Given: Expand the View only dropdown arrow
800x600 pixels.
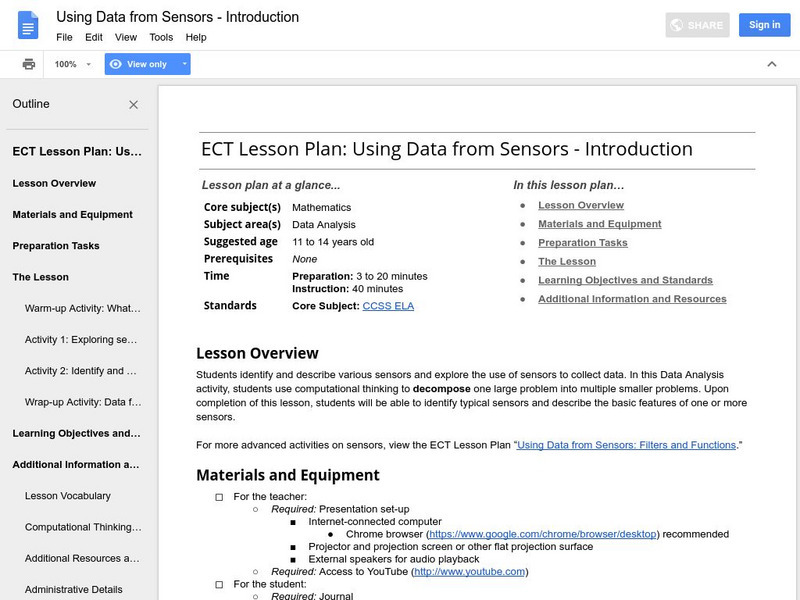Looking at the screenshot, I should click(184, 64).
